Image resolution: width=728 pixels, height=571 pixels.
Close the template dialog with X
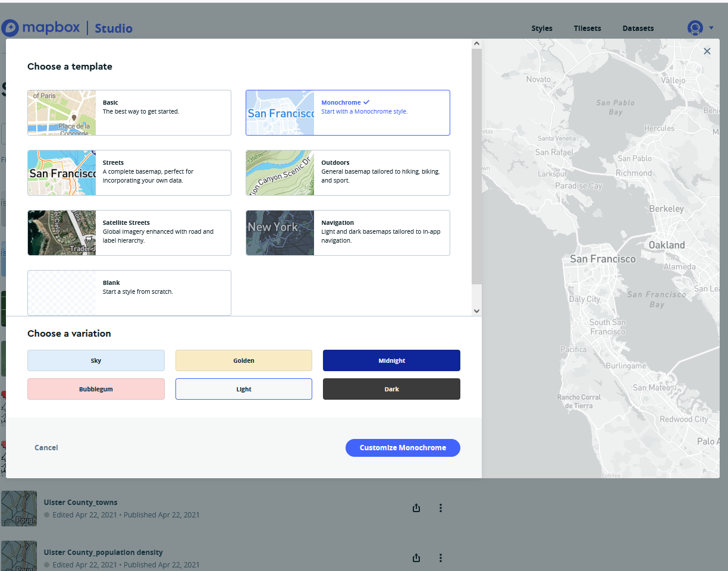[707, 52]
